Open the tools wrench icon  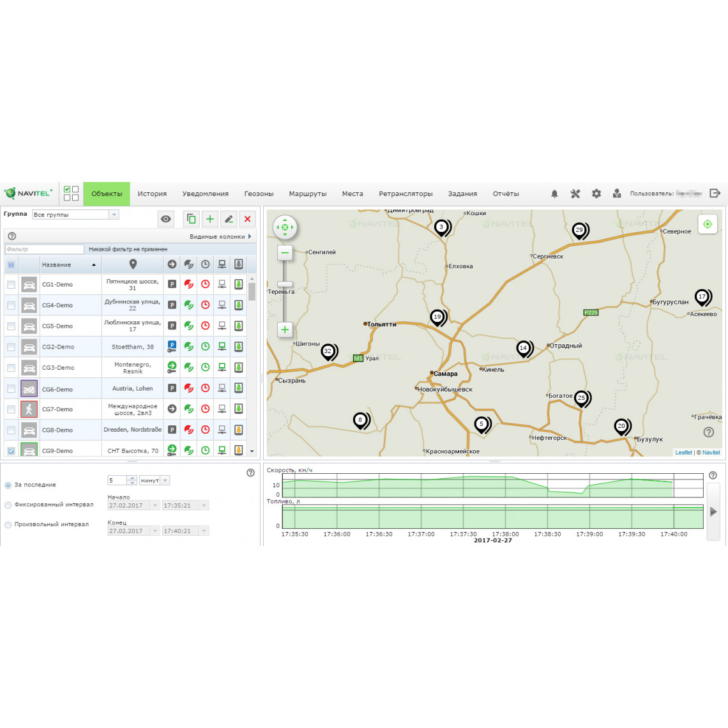click(575, 193)
